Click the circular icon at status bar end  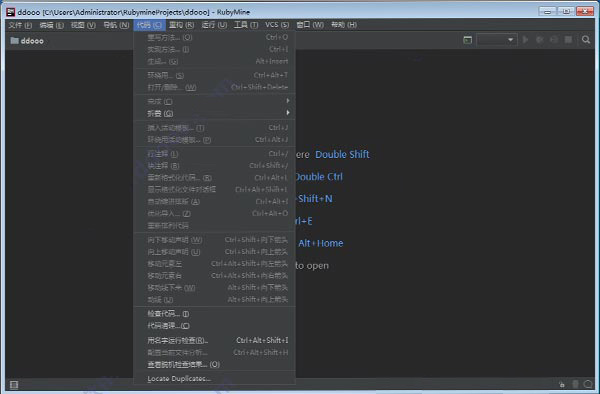point(588,384)
